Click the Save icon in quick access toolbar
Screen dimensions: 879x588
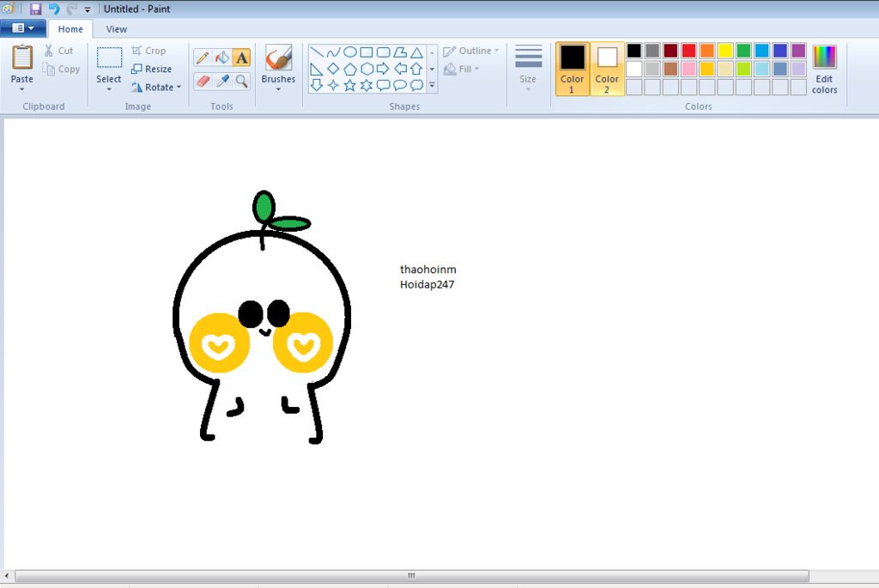(x=35, y=9)
